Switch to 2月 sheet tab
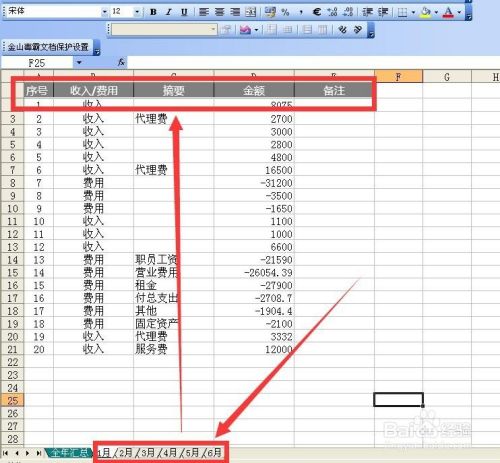Viewport: 500px width, 463px height. 126,453
